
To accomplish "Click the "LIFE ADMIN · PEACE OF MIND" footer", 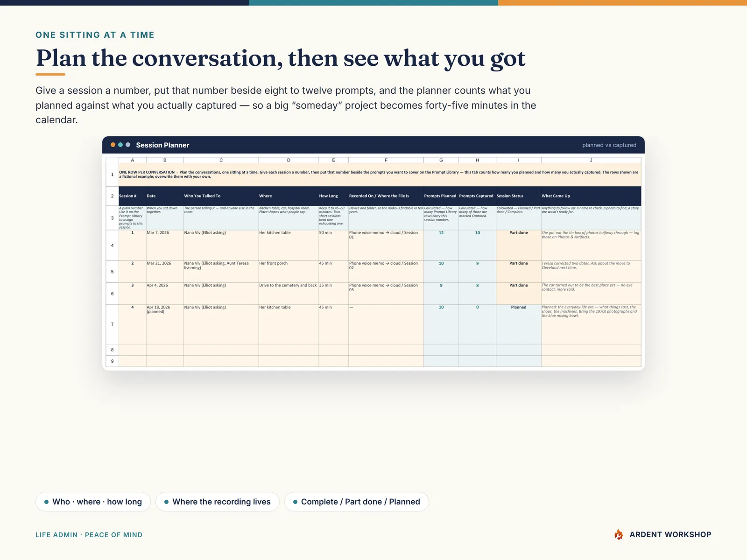I will 89,535.
